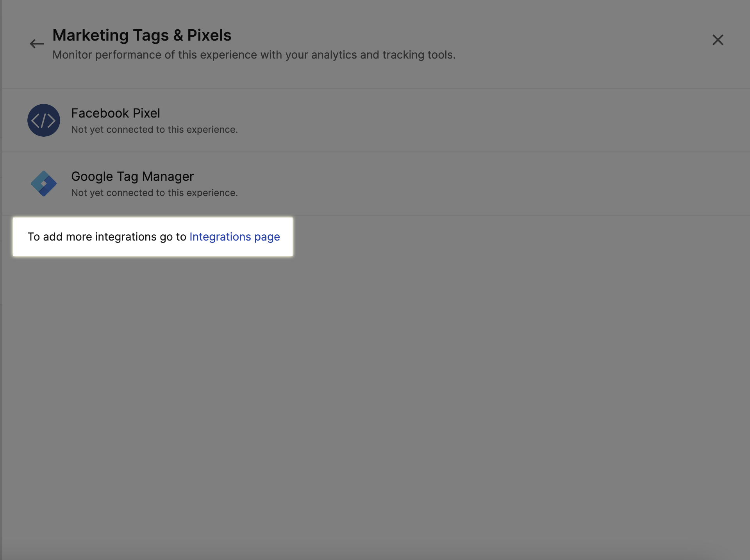This screenshot has height=560, width=750.
Task: Go back using the left arrow icon
Action: click(37, 43)
